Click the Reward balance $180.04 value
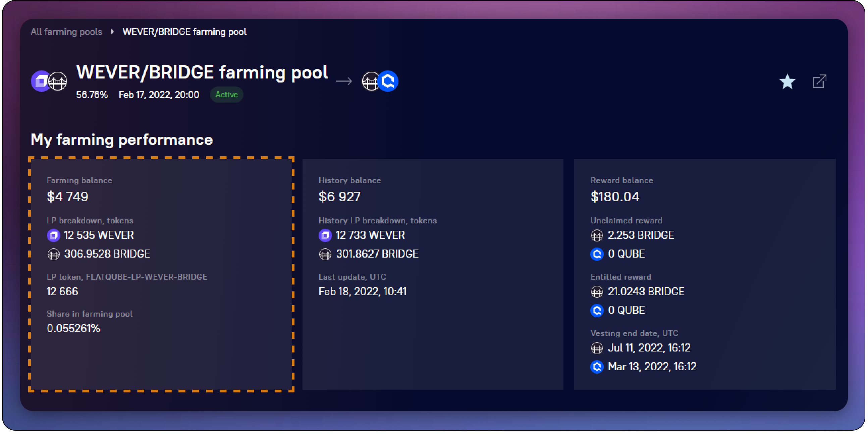 coord(614,197)
